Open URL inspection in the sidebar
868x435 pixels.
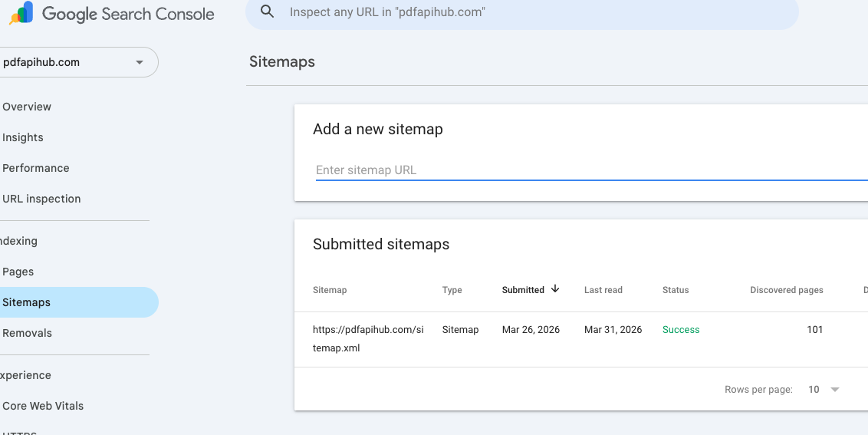41,199
